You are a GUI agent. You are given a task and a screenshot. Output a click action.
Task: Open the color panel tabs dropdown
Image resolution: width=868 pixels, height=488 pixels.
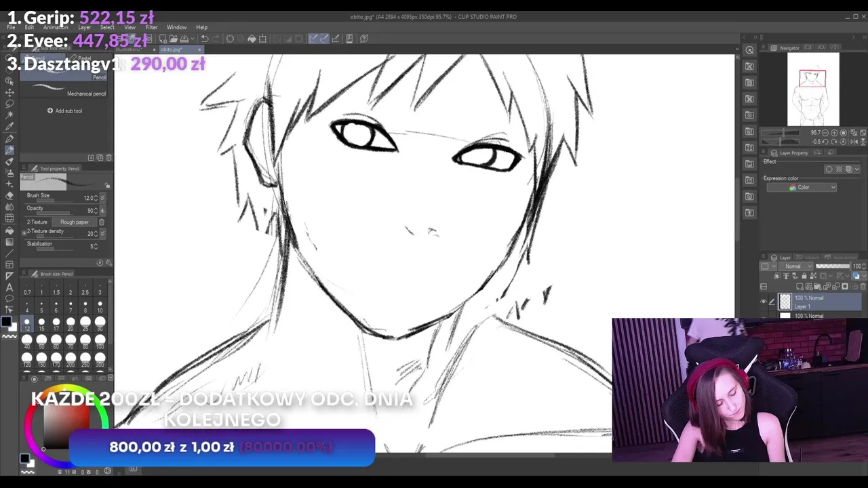pyautogui.click(x=111, y=378)
